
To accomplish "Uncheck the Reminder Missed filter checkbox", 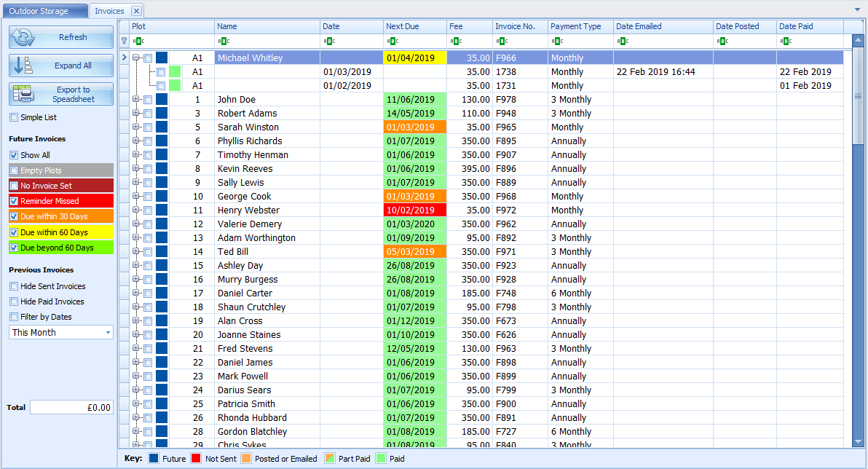I will 14,201.
